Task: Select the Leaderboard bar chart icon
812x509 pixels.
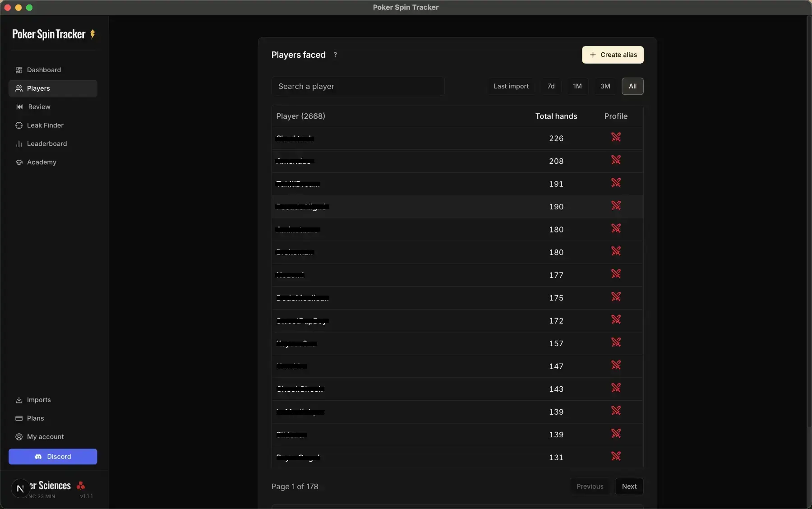Action: pos(19,143)
